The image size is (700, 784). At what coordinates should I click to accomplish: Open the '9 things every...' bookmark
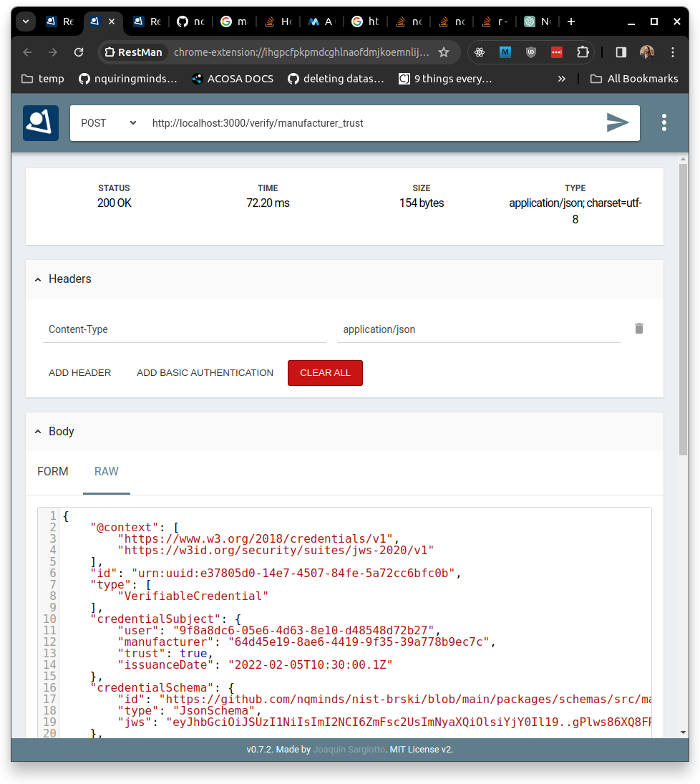[x=445, y=79]
